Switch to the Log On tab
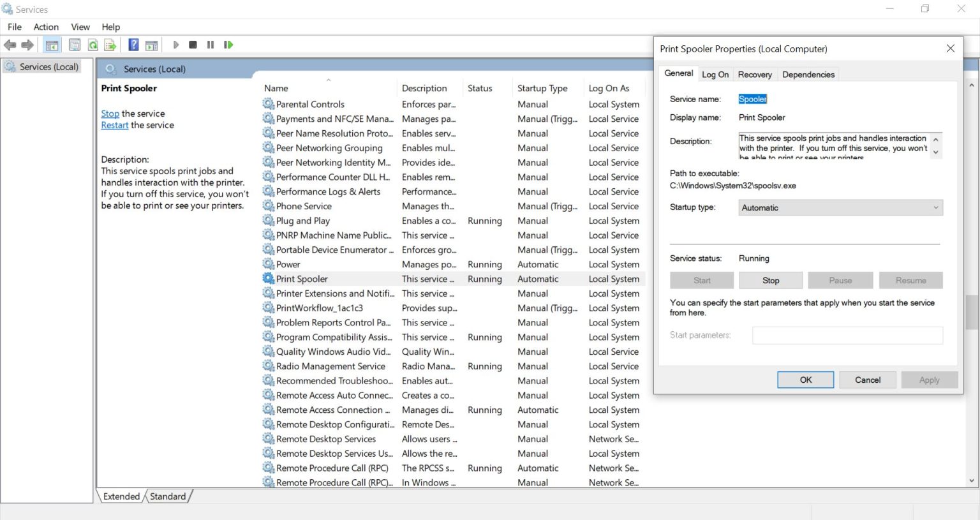 click(715, 75)
